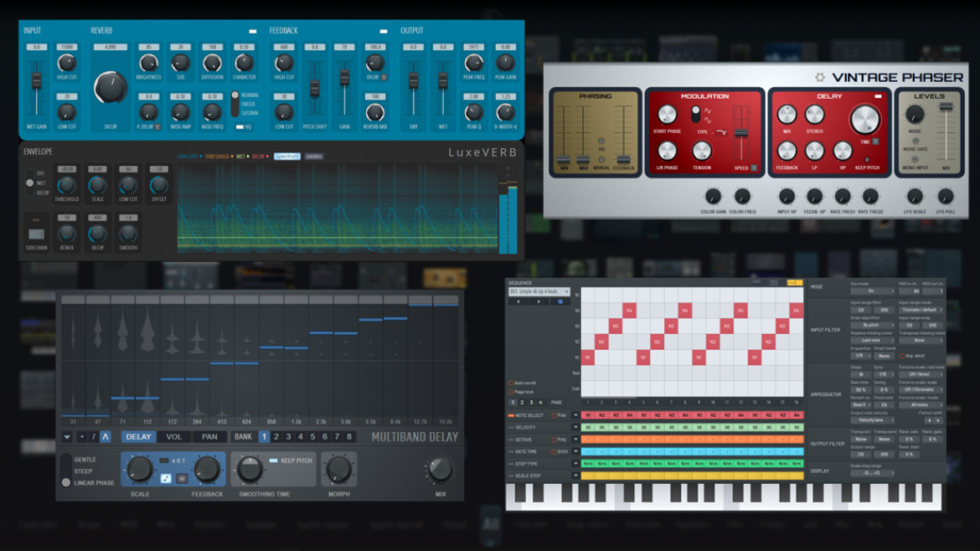Viewport: 980px width, 551px height.
Task: Switch the envelope mode to WET
Action: pyautogui.click(x=29, y=183)
